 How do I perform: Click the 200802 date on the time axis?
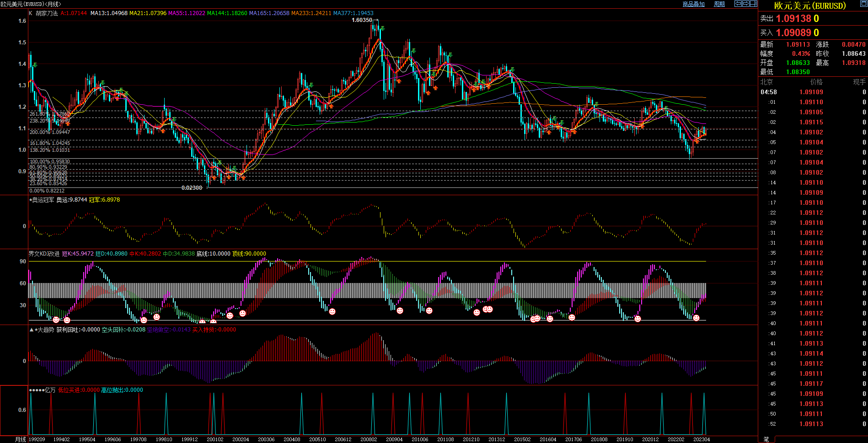point(369,439)
